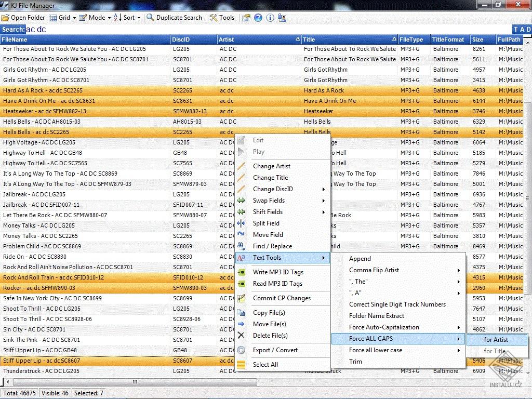This screenshot has height=399, width=532.
Task: Click the Write MP3 ID Tags icon
Action: click(242, 272)
